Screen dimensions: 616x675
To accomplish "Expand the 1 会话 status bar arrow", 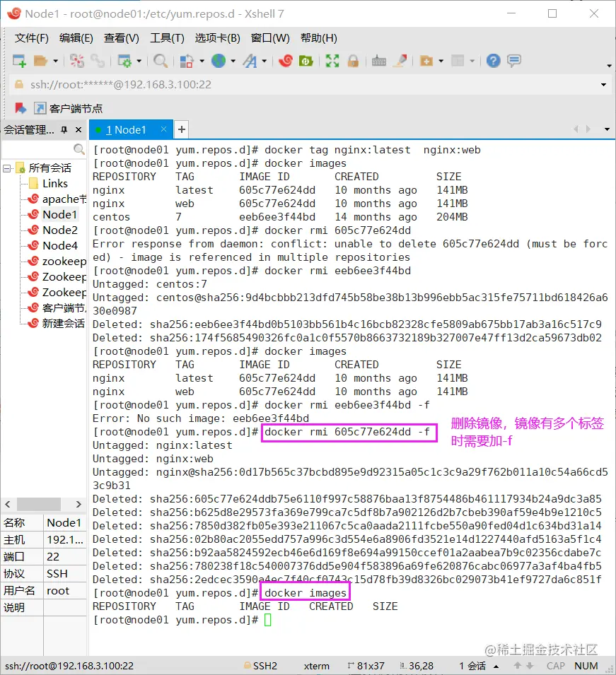I will click(496, 667).
